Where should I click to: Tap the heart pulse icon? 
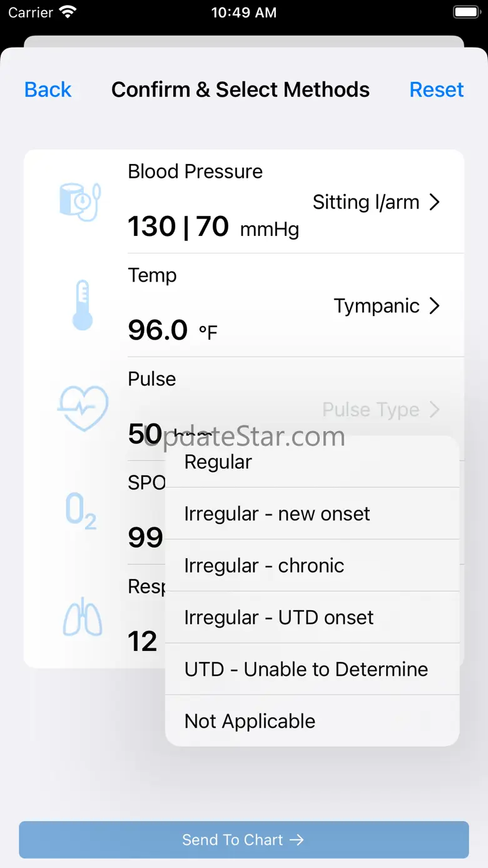click(x=83, y=408)
